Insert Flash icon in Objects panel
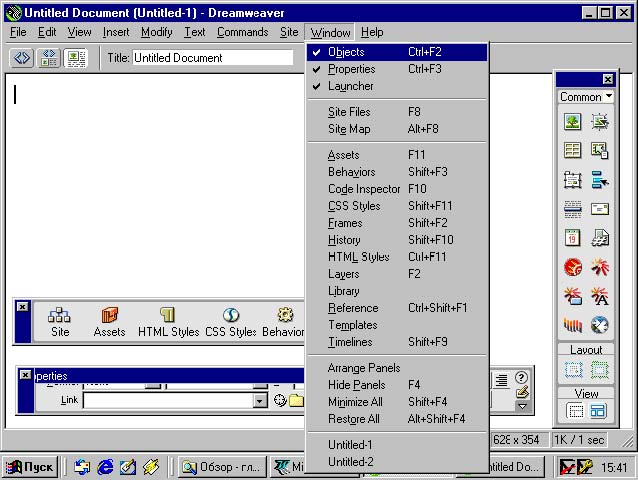Screen dimensions: 638x480 pyautogui.click(x=600, y=267)
